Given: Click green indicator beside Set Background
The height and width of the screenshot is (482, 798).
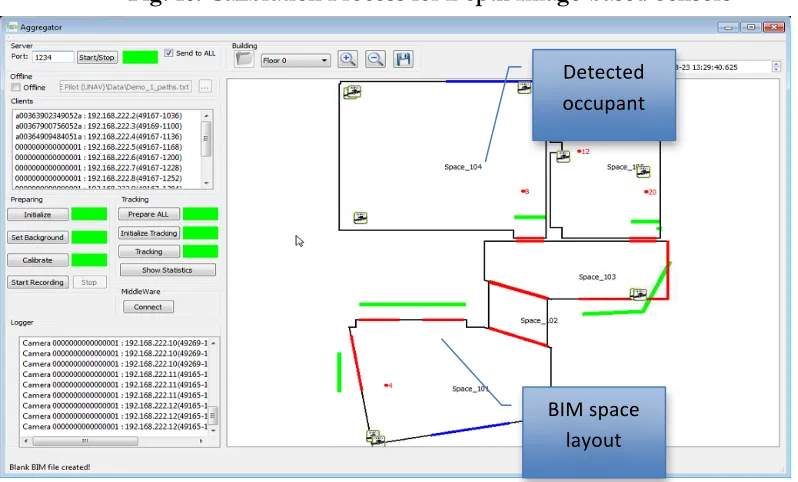Looking at the screenshot, I should click(x=89, y=237).
